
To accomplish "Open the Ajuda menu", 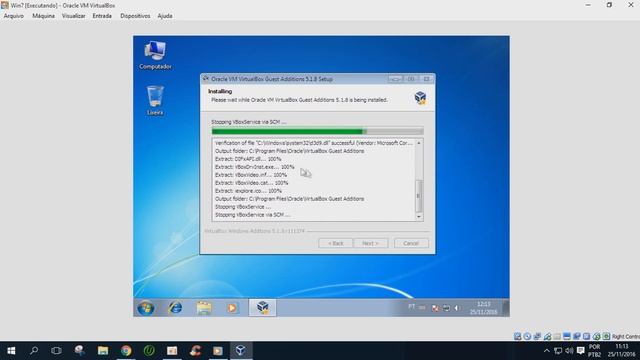I will (165, 16).
